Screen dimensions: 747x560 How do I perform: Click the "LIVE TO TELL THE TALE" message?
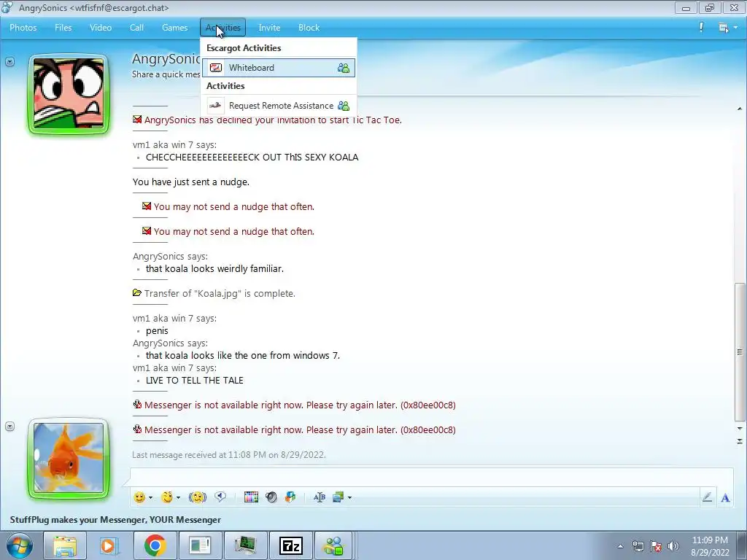pos(194,380)
